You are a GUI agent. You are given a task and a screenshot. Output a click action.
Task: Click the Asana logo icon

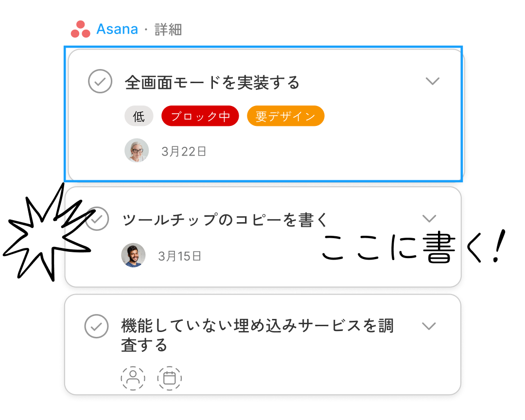tap(81, 29)
